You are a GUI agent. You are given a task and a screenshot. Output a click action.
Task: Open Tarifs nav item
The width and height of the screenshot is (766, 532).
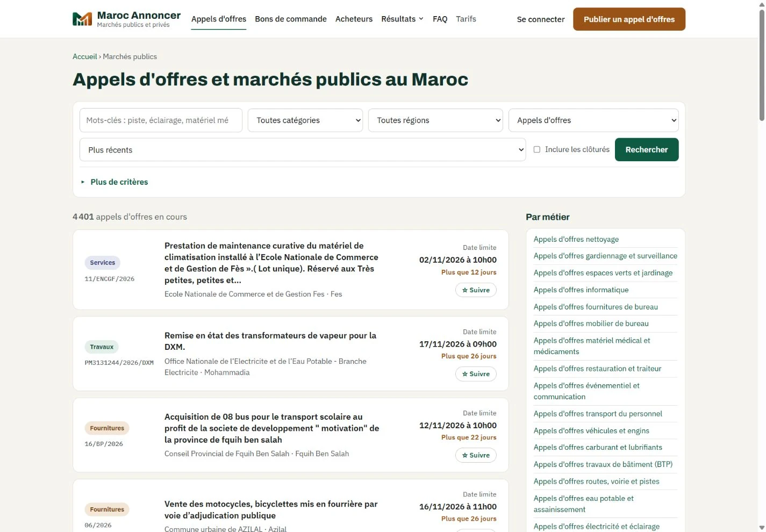click(466, 19)
